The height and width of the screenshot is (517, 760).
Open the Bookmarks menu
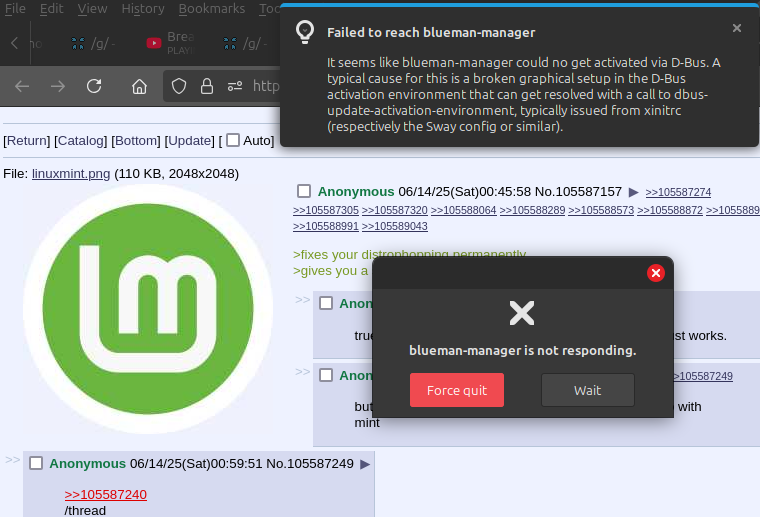point(212,9)
